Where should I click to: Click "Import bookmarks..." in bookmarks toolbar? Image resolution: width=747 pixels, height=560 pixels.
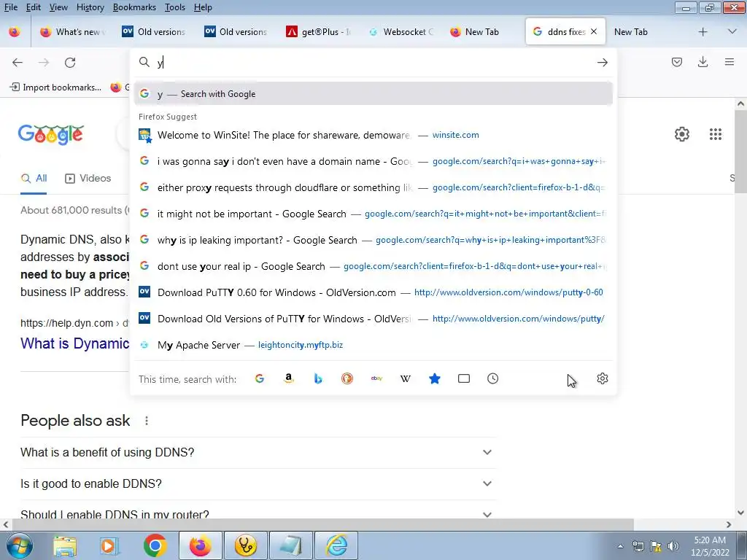[55, 87]
